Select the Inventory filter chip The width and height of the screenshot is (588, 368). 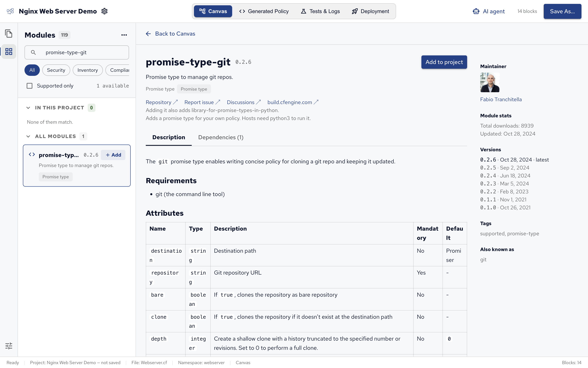[x=88, y=70]
